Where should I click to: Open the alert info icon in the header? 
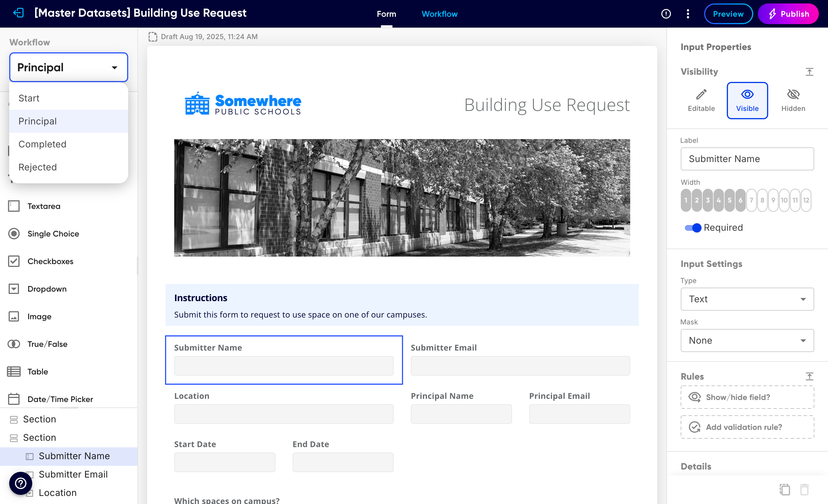click(666, 14)
